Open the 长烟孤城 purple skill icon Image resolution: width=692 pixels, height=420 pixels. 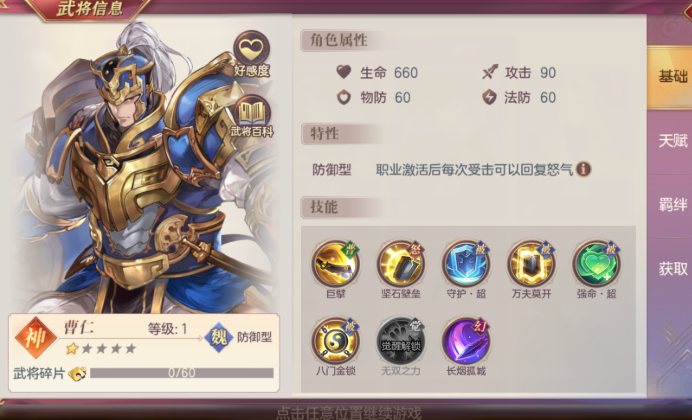tap(466, 341)
